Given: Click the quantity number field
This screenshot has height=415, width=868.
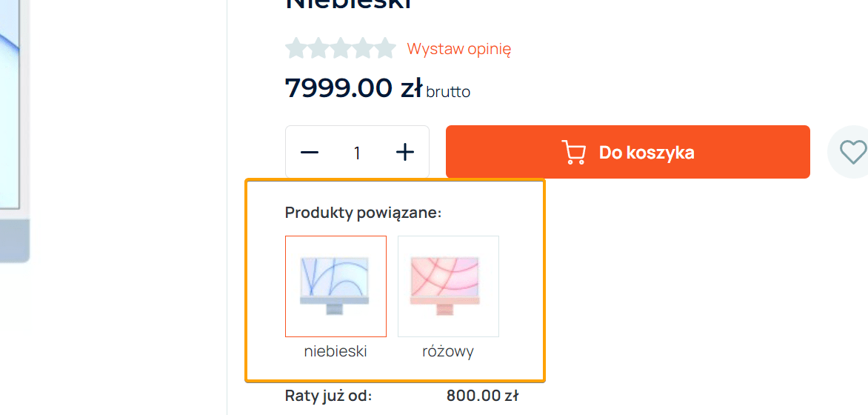Looking at the screenshot, I should (357, 153).
